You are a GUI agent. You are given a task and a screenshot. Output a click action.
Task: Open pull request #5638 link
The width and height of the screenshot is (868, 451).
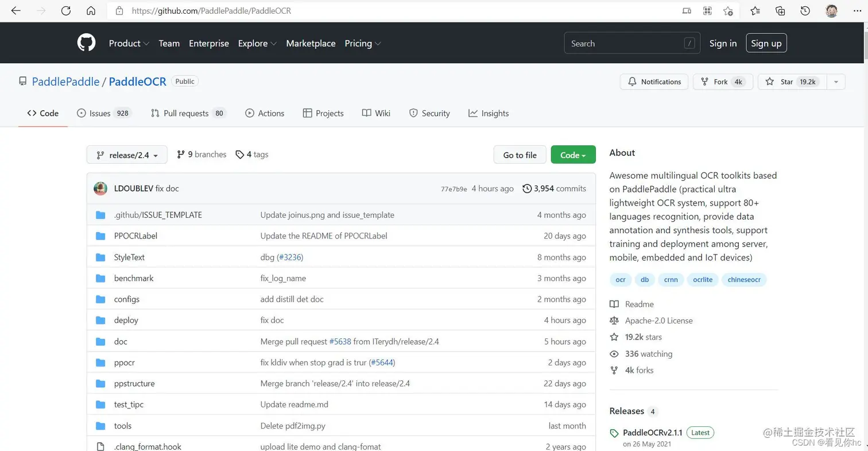340,341
